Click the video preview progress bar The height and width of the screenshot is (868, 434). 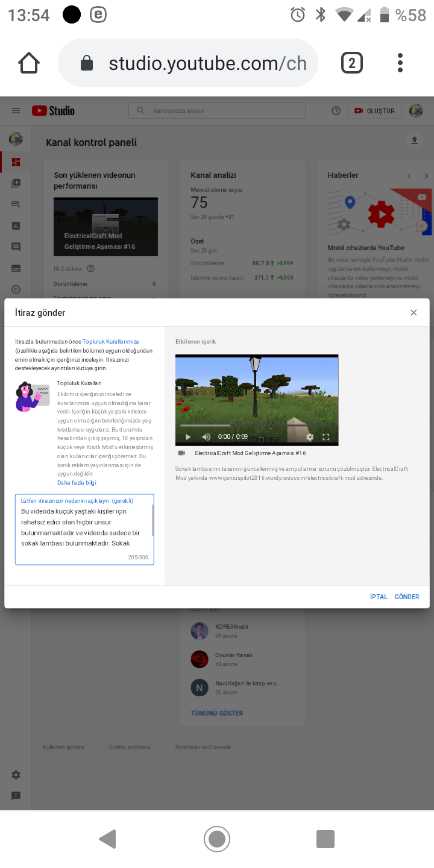[257, 426]
